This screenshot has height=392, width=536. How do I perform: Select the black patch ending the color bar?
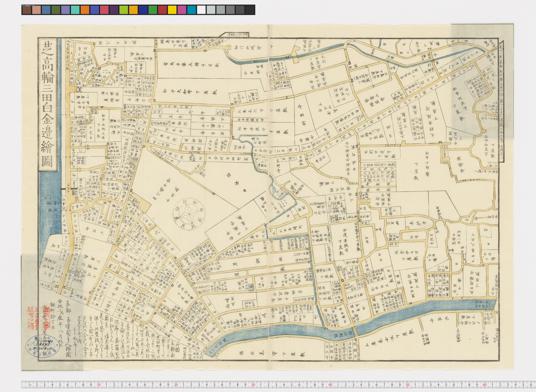click(250, 10)
